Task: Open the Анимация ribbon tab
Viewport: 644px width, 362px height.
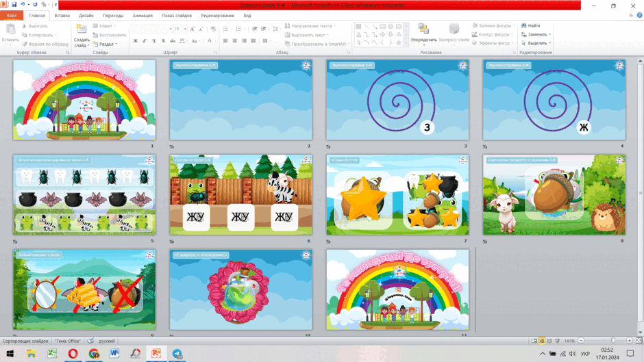Action: [x=143, y=16]
